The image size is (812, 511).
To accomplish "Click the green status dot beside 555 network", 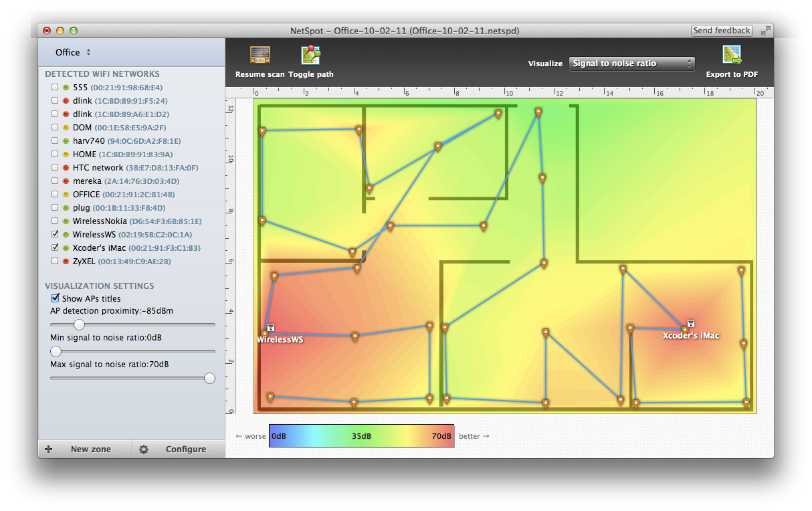I will pyautogui.click(x=64, y=87).
